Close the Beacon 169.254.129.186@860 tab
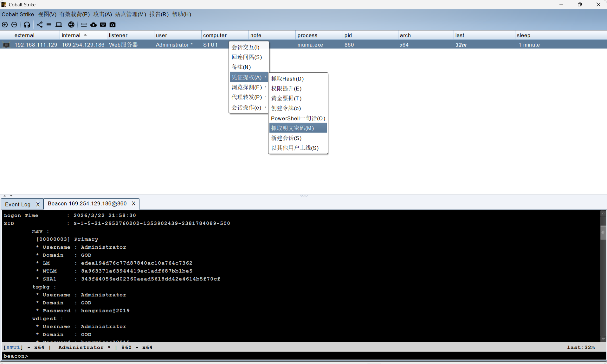Screen dimensions: 607x364 (x=133, y=203)
